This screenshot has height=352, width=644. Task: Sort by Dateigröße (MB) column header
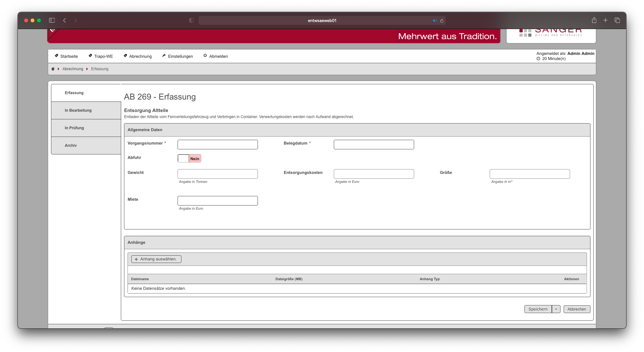(x=289, y=279)
